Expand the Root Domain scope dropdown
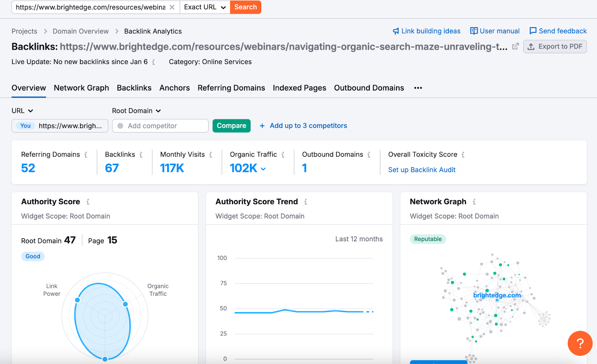The image size is (597, 364). pyautogui.click(x=137, y=111)
